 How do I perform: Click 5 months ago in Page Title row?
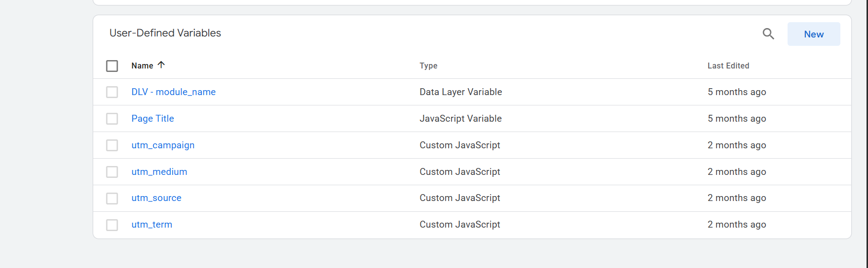coord(737,119)
